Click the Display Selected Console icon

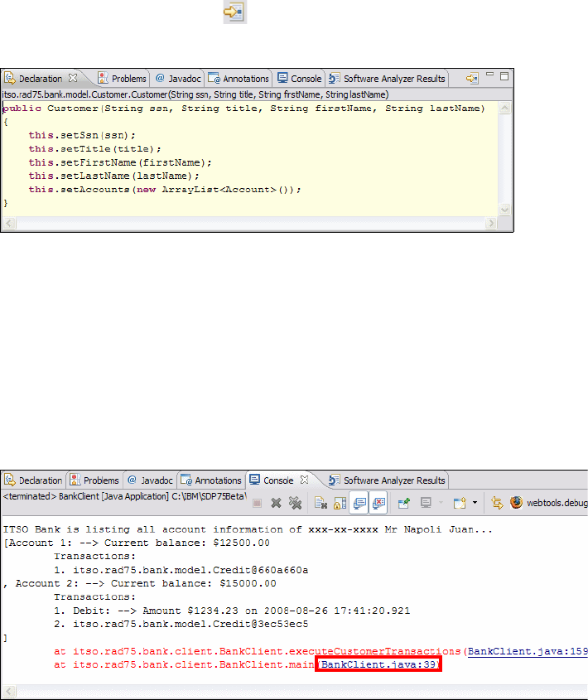coord(426,503)
